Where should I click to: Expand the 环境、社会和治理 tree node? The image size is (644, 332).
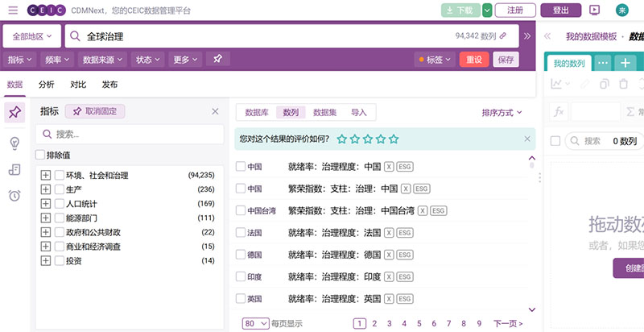pos(45,175)
